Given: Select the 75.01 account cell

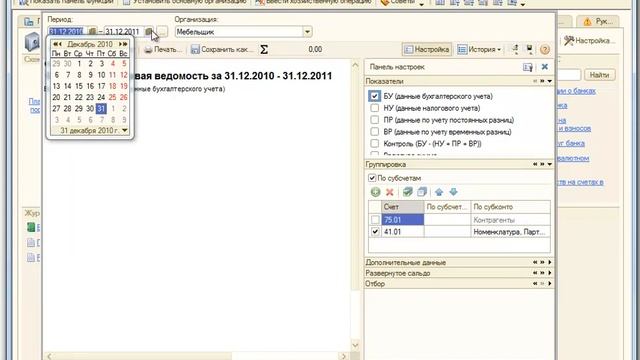Looking at the screenshot, I should pyautogui.click(x=402, y=220).
